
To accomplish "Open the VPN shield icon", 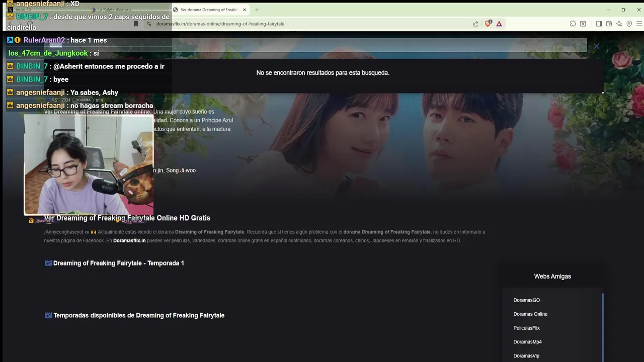I will tap(629, 24).
